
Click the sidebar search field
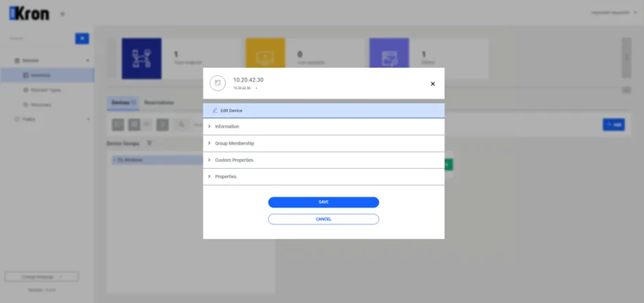click(x=40, y=38)
